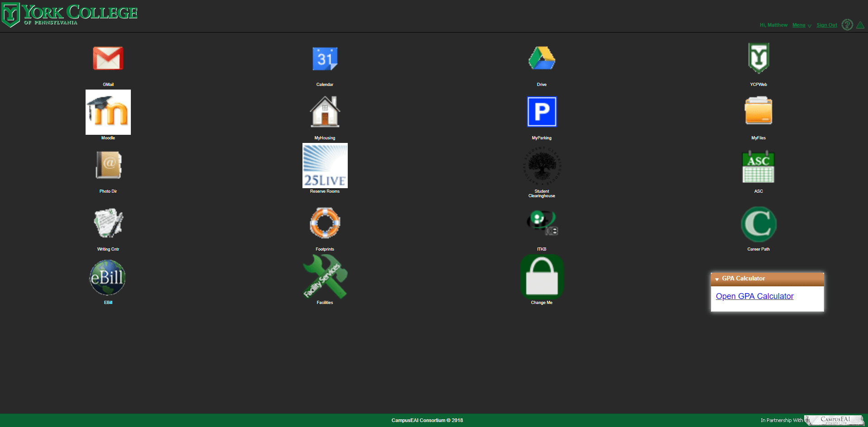Open the ITKB knowledge base icon

coord(542,223)
